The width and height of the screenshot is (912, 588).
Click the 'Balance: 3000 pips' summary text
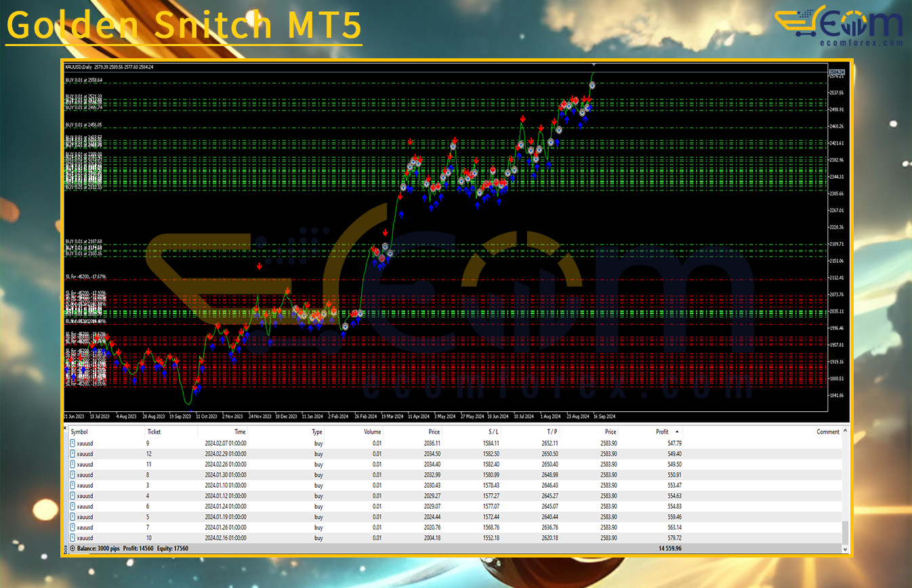99,548
